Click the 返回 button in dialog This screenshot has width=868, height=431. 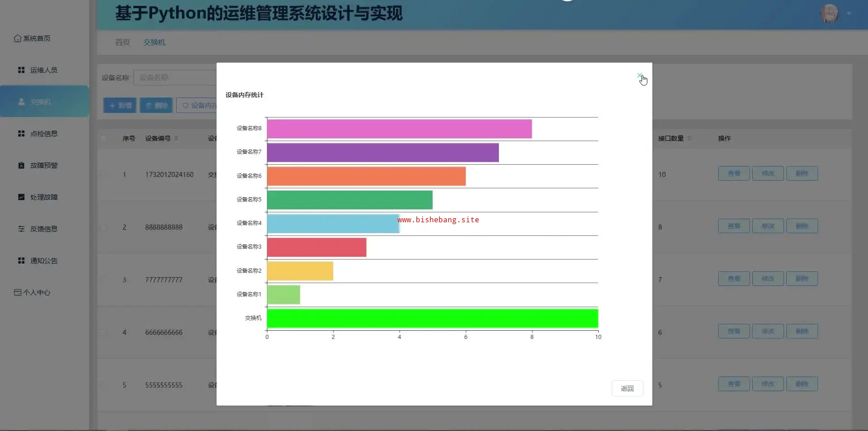click(627, 388)
